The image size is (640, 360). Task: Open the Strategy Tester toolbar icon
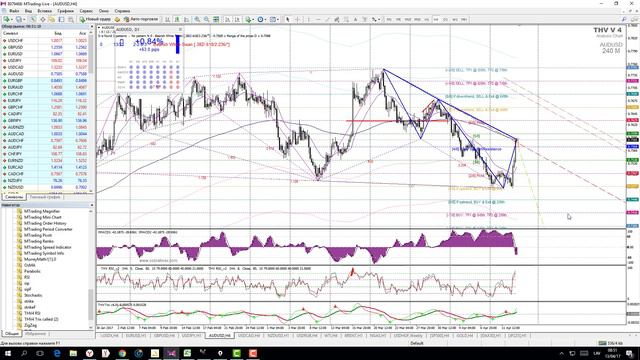click(x=71, y=19)
